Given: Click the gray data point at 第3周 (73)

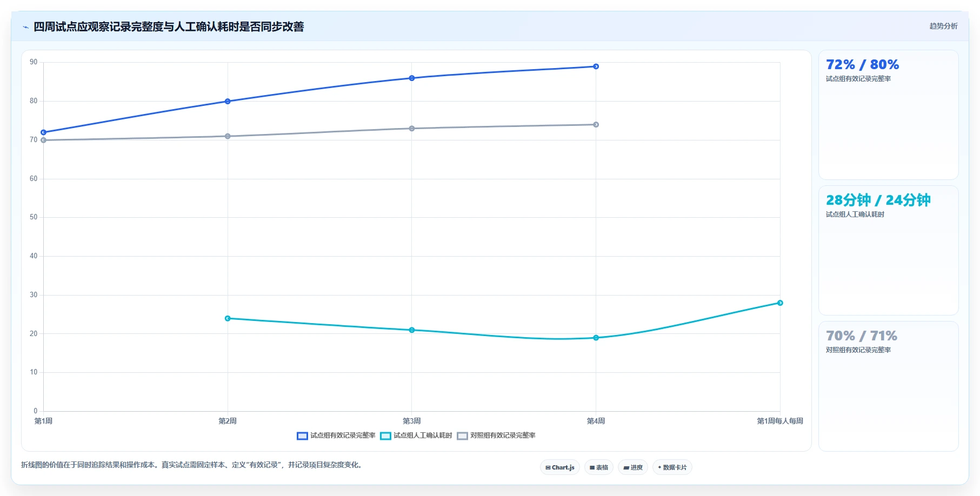Looking at the screenshot, I should (412, 129).
